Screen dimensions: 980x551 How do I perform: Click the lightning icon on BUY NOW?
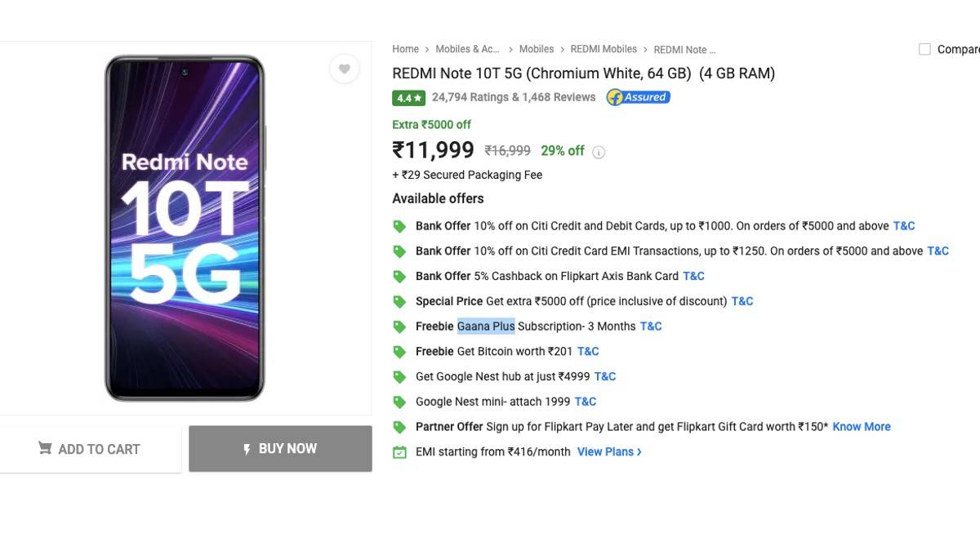[247, 448]
